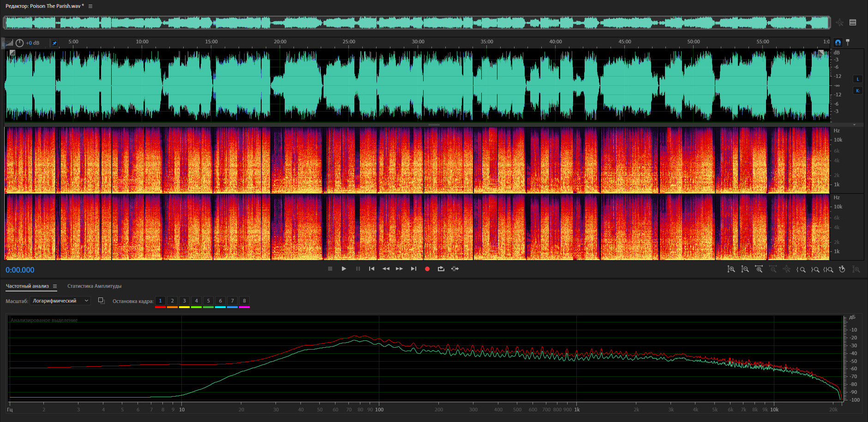
Task: Click hold frame button 7
Action: coord(233,301)
